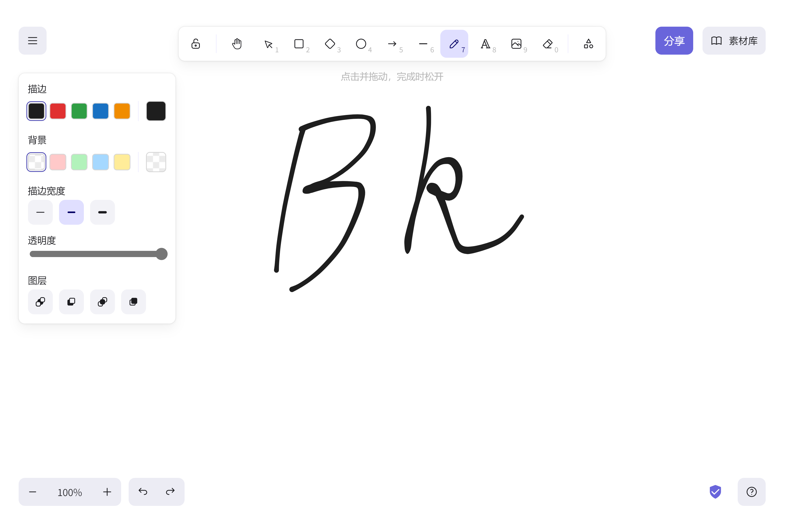
Task: Open the more shapes tools menu
Action: click(588, 44)
